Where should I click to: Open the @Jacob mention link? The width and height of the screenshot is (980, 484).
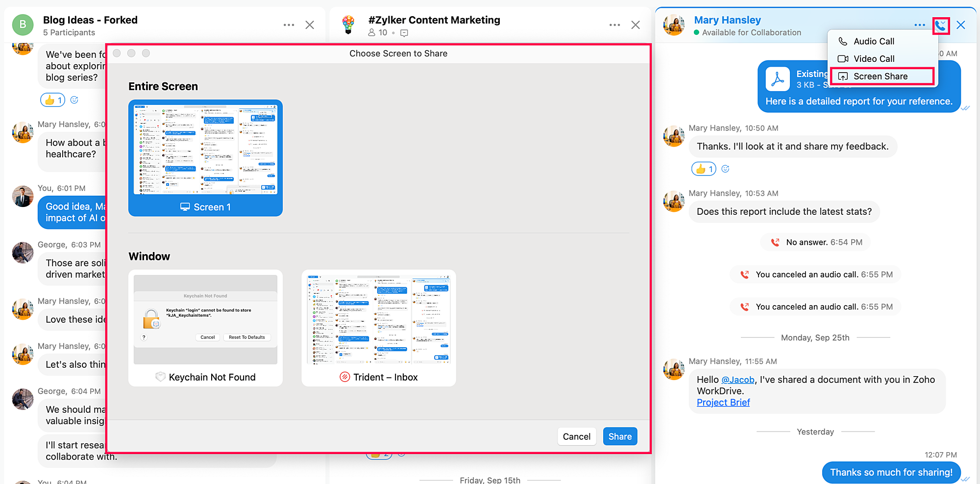tap(738, 380)
